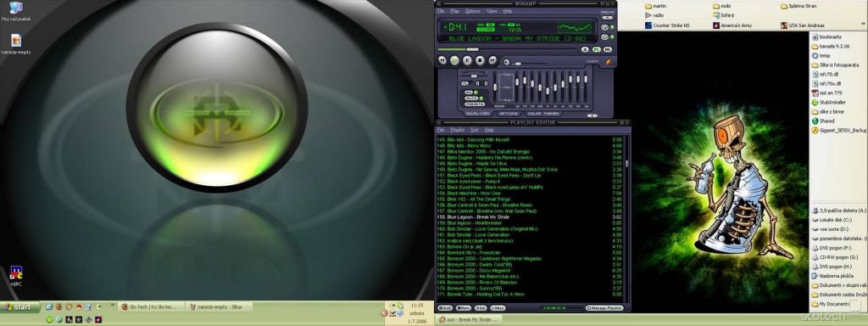Click the Winamp seek bar
Image resolution: width=868 pixels, height=326 pixels.
click(x=507, y=49)
